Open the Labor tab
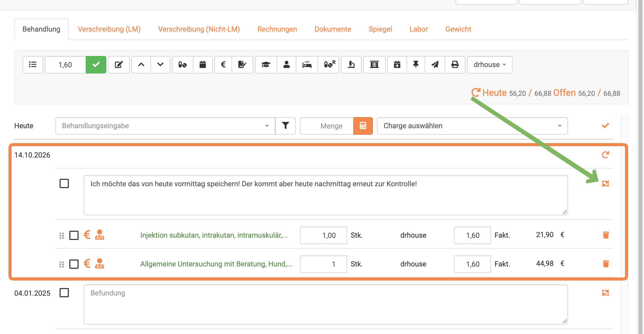This screenshot has height=334, width=644. pyautogui.click(x=419, y=29)
